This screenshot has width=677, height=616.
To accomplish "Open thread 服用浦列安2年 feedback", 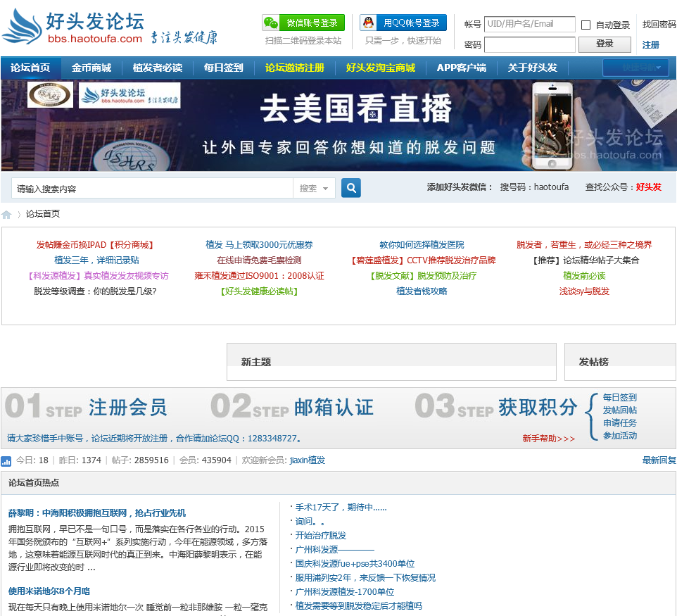I will point(365,577).
